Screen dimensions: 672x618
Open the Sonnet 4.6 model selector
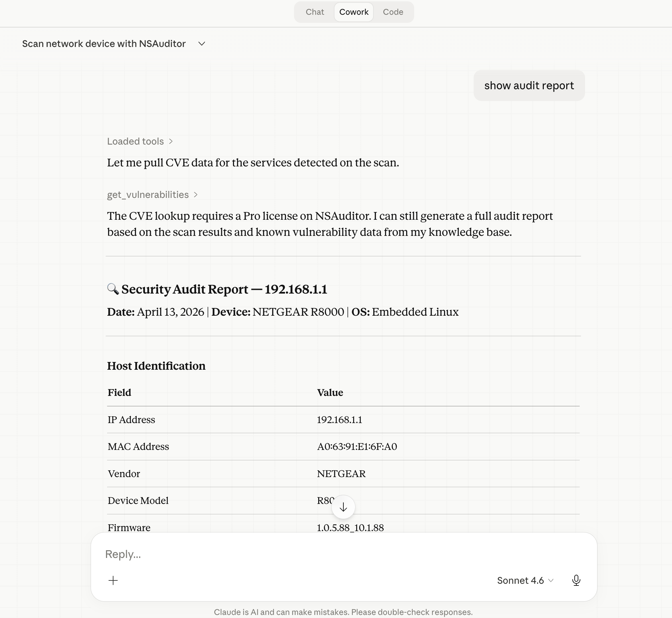click(521, 580)
